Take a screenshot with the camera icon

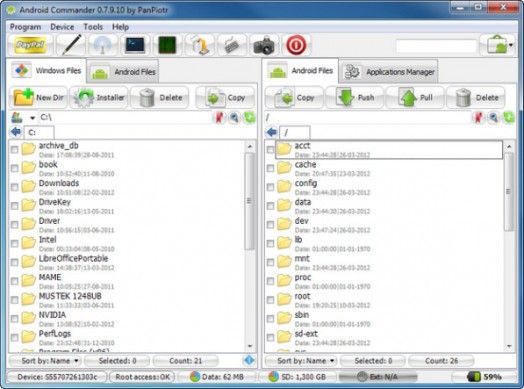[x=264, y=45]
